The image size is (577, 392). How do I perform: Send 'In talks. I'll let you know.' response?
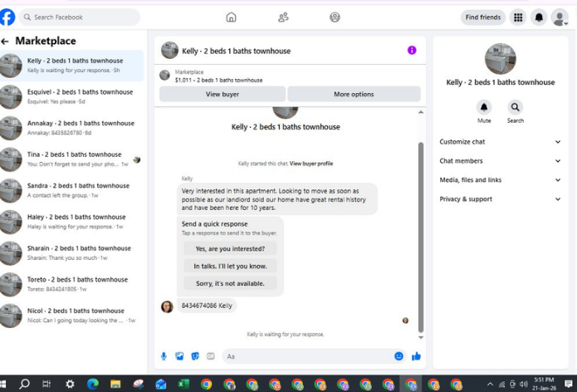[x=230, y=266]
